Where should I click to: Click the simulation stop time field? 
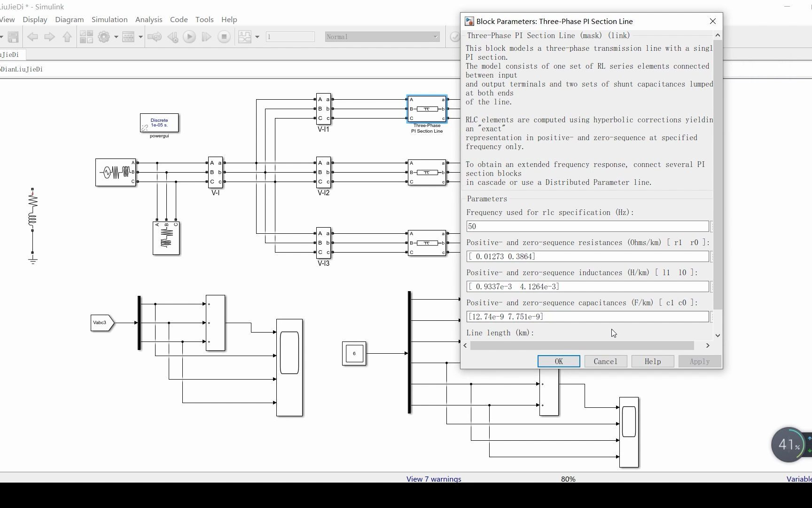tap(290, 37)
